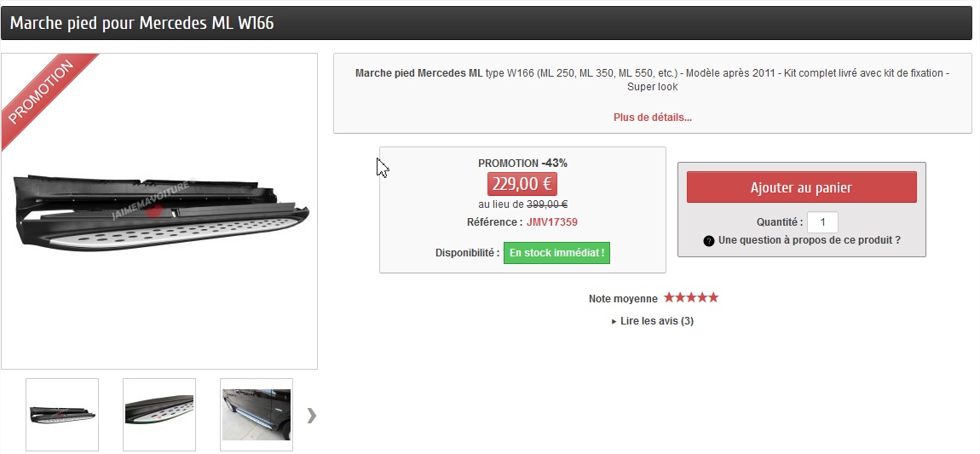Select the first running board thumbnail
Image resolution: width=980 pixels, height=454 pixels.
(62, 414)
